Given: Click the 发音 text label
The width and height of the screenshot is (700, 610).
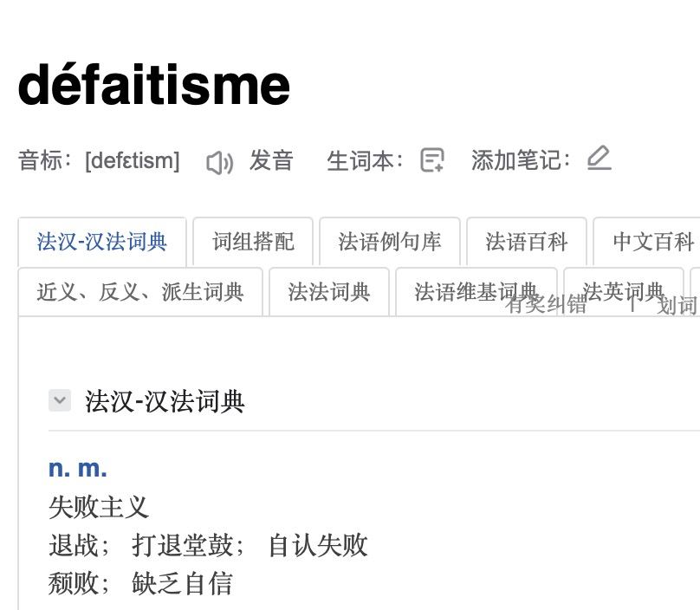Looking at the screenshot, I should tap(271, 161).
